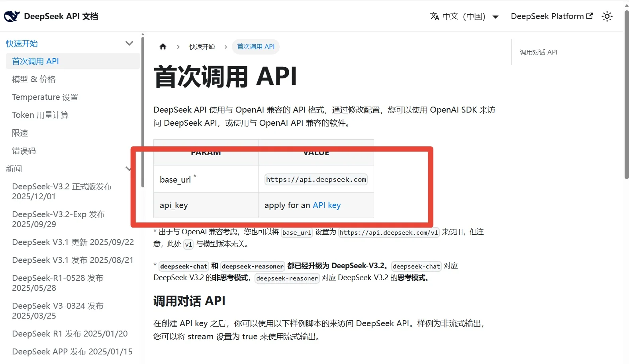
Task: Open DeepSeek V3.1 发布 2025/08/21 news
Action: click(73, 260)
